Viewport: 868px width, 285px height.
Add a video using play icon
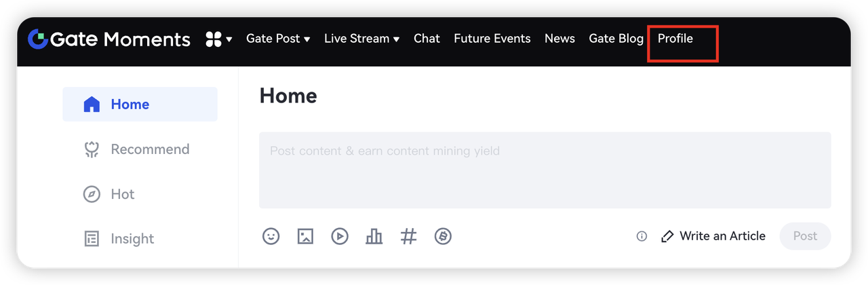click(x=340, y=236)
